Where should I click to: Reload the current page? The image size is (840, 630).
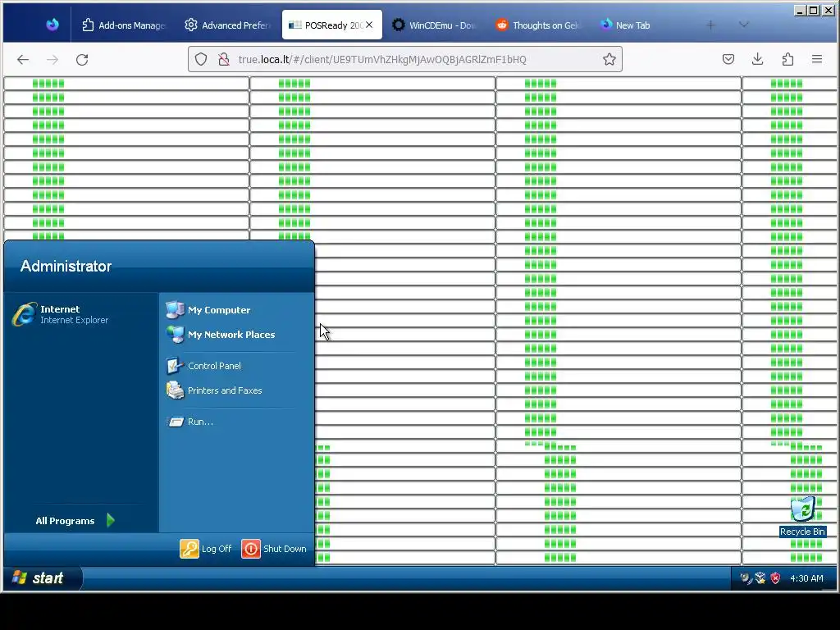tap(82, 59)
